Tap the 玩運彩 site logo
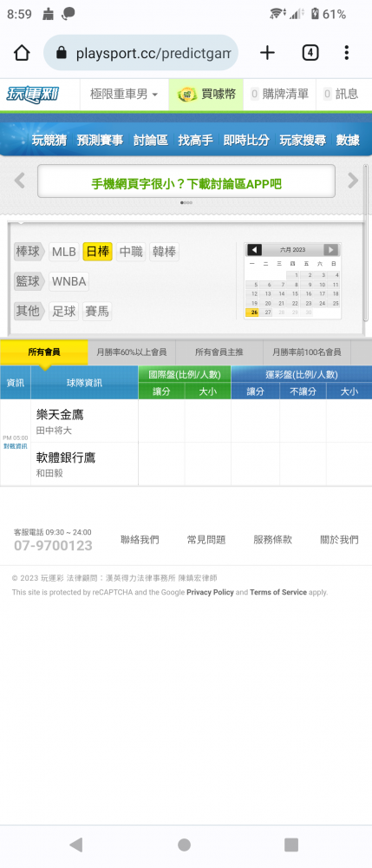This screenshot has width=372, height=868. tap(33, 94)
